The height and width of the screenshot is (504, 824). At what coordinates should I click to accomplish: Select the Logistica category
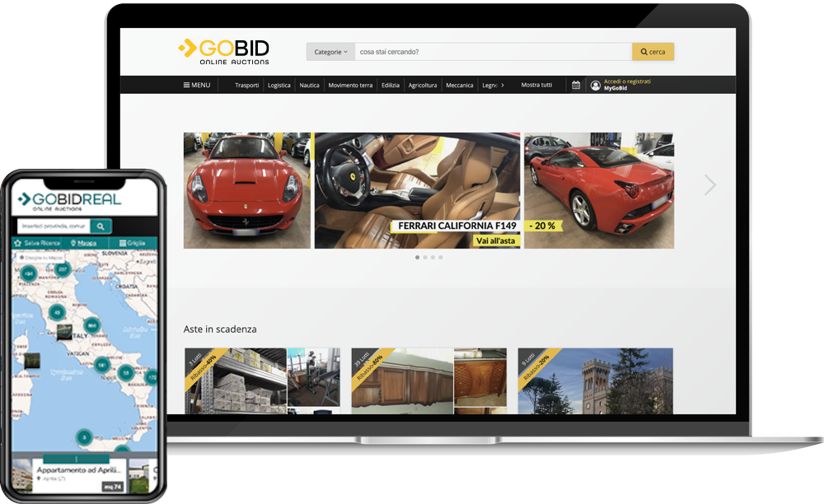279,85
